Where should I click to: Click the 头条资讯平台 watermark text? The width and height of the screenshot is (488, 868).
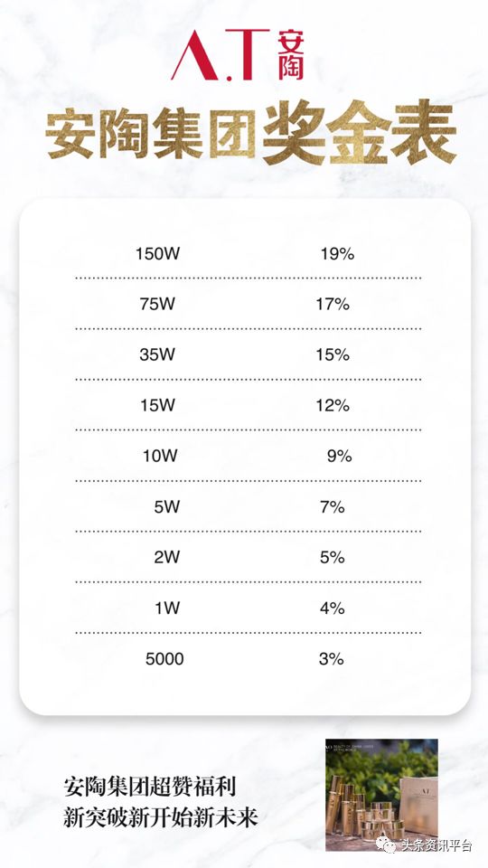pos(436,846)
